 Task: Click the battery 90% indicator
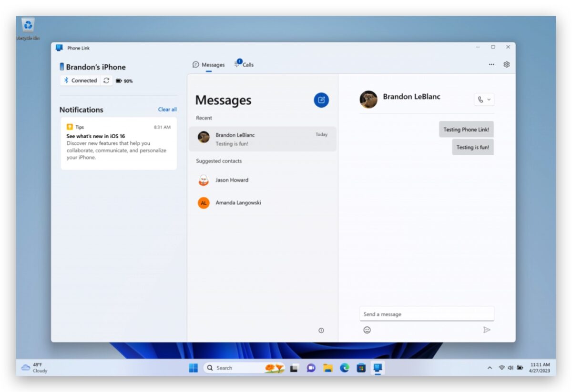124,81
